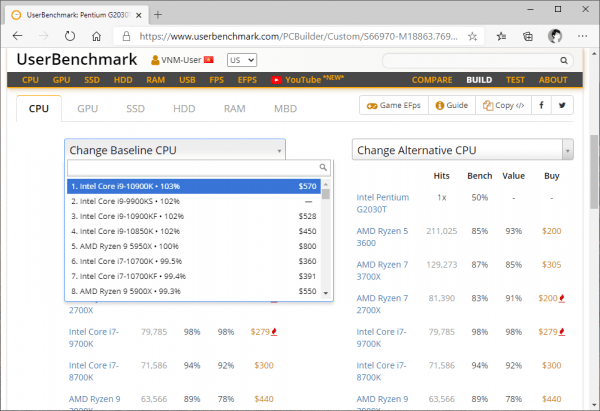Screen dimensions: 600x411
Task: Pick AMD Ryzen 9 5950X option
Action: (194, 246)
